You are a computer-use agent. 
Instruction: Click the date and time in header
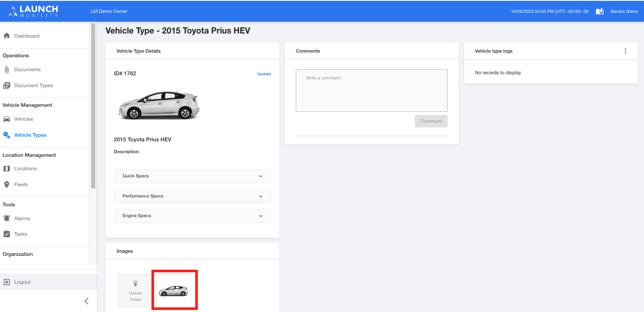coord(550,11)
